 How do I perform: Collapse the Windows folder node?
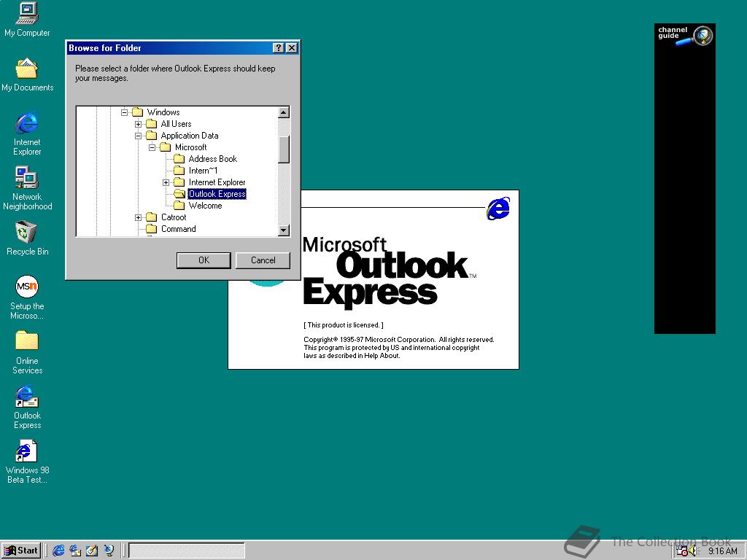click(124, 113)
